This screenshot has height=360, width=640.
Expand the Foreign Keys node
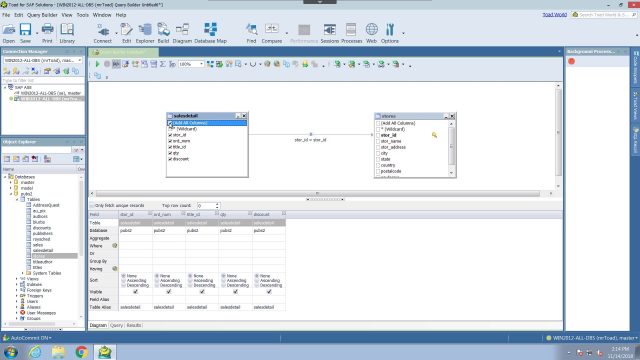17,290
